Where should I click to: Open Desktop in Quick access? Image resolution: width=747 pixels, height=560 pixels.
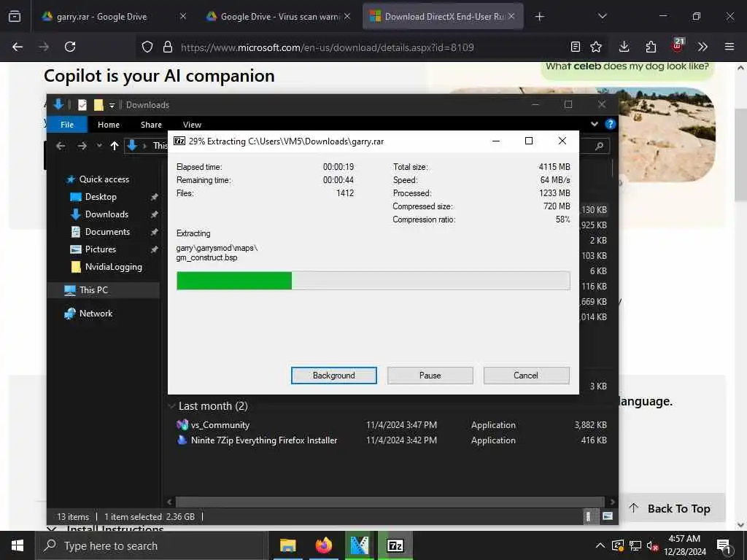click(101, 197)
